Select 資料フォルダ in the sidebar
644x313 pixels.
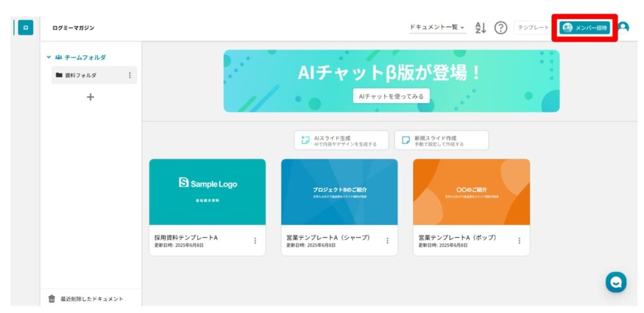82,75
